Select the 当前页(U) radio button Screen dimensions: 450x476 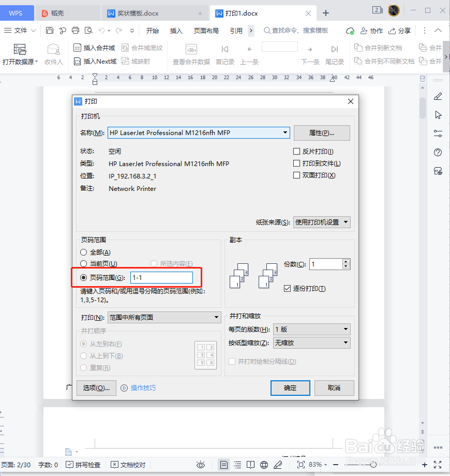click(x=83, y=263)
